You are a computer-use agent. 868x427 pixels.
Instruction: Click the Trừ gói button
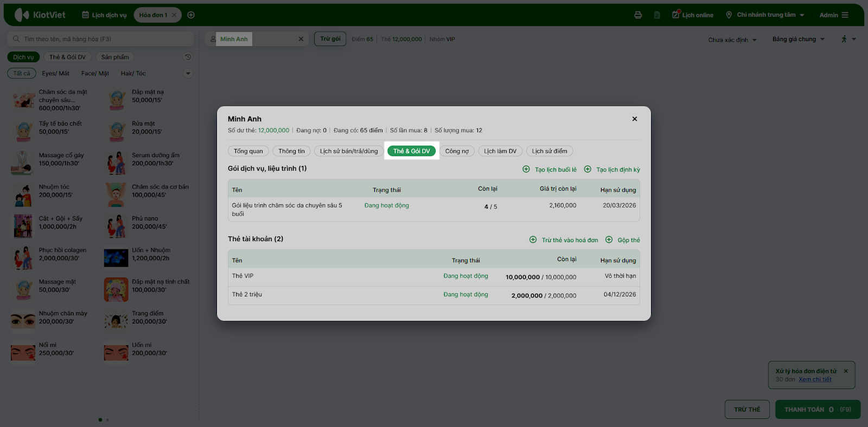(x=330, y=39)
